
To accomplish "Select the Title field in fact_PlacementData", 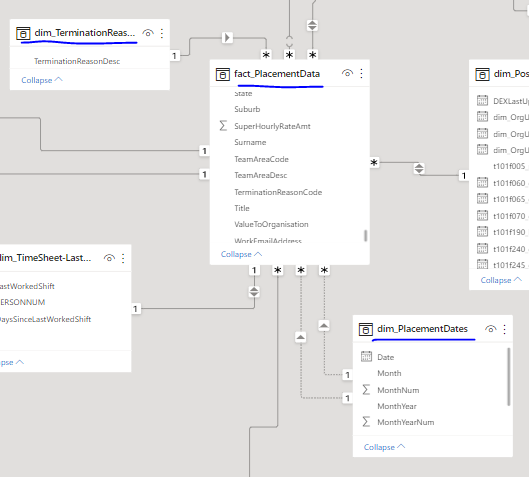I will (242, 208).
